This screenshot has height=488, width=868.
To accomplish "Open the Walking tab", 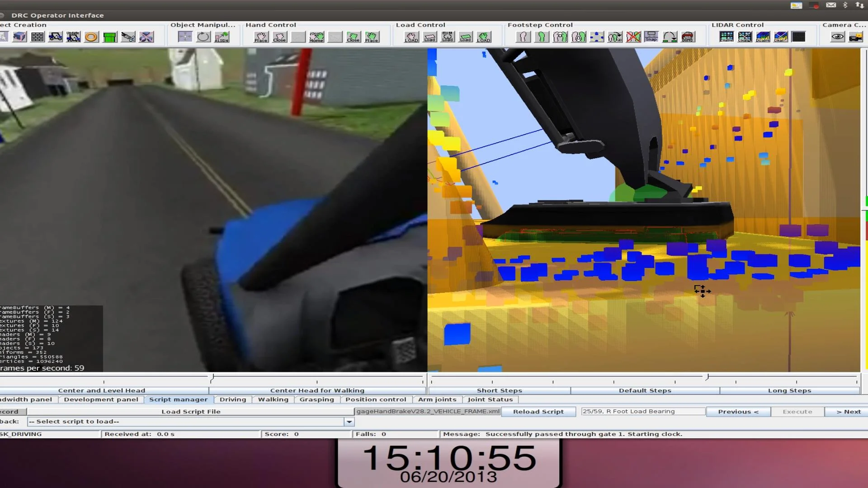I will [x=273, y=399].
